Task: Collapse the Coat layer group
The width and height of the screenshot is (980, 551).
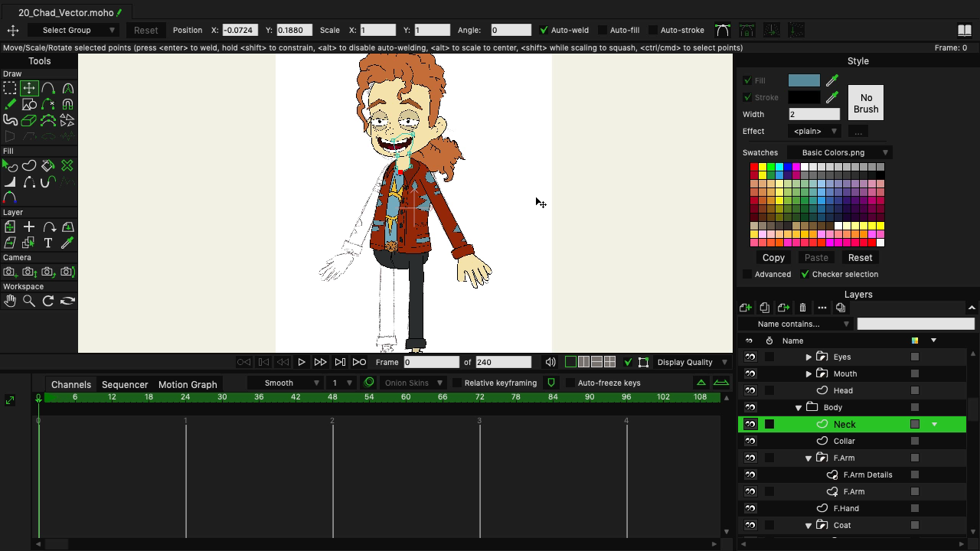Action: [808, 525]
